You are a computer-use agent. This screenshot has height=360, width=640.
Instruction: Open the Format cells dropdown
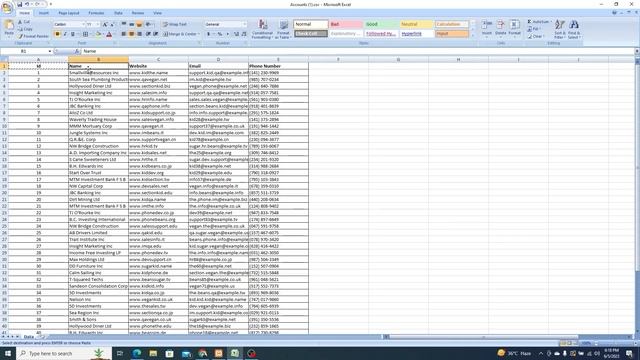[x=514, y=28]
